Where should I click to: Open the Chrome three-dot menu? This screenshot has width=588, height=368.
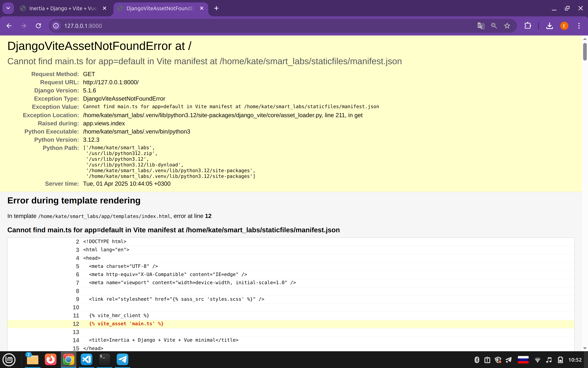coord(579,26)
